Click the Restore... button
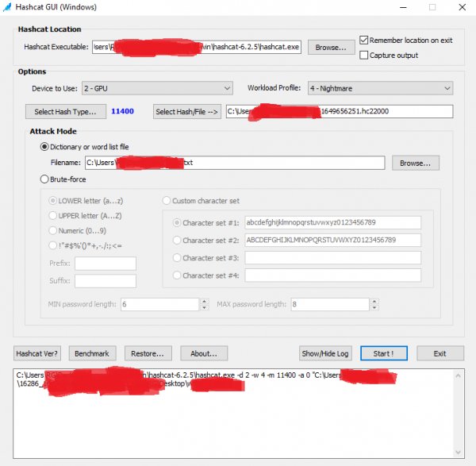 (148, 353)
